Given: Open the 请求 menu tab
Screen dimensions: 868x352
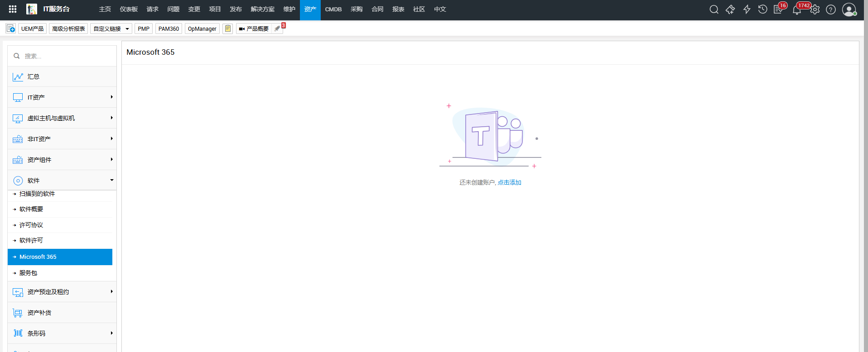Looking at the screenshot, I should point(153,10).
